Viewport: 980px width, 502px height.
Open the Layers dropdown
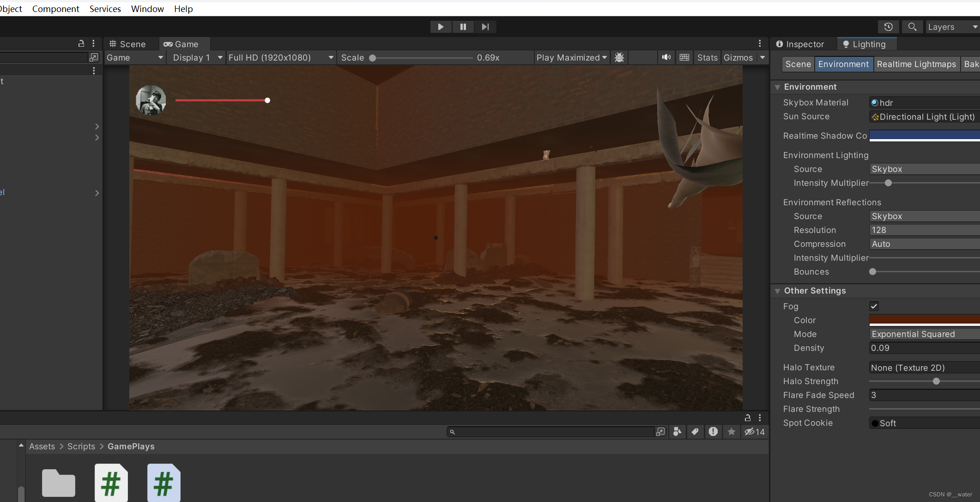point(951,26)
